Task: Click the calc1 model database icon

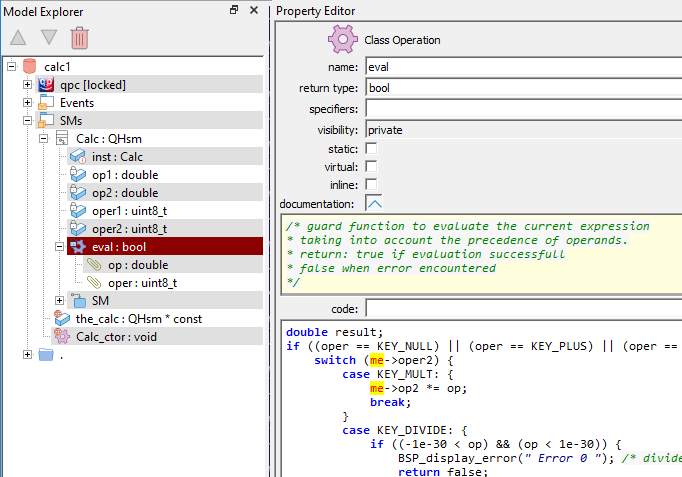Action: [29, 66]
